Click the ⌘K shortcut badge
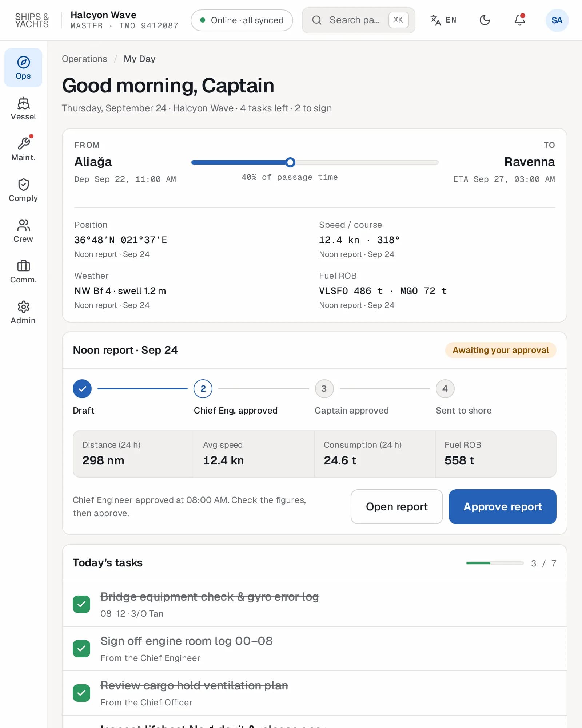The image size is (582, 728). pos(398,20)
